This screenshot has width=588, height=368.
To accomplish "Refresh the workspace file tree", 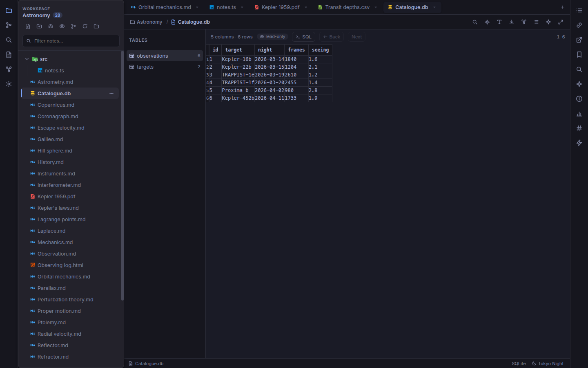I will coord(85,26).
